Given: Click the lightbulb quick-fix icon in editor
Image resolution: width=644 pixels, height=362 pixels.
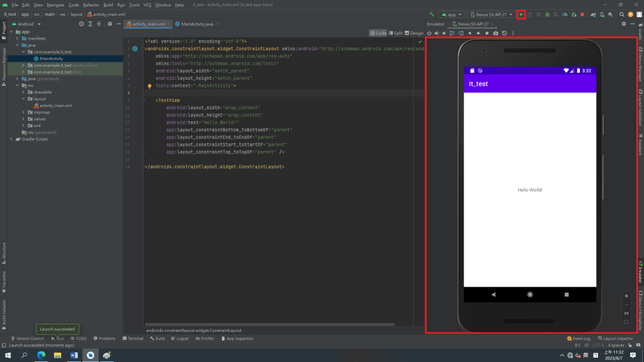Looking at the screenshot, I should (x=150, y=86).
